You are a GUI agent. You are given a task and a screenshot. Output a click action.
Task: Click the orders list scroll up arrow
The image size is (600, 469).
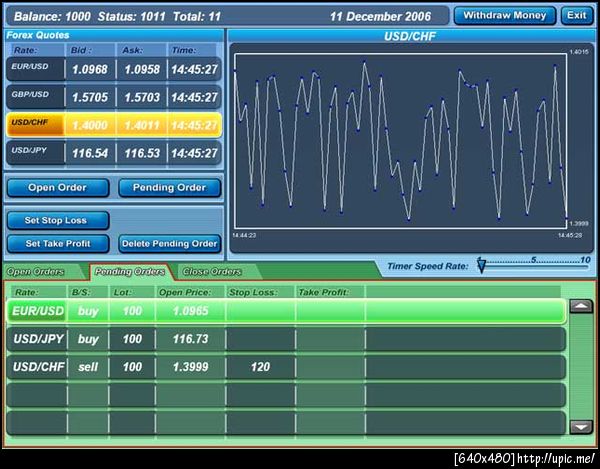coord(581,306)
